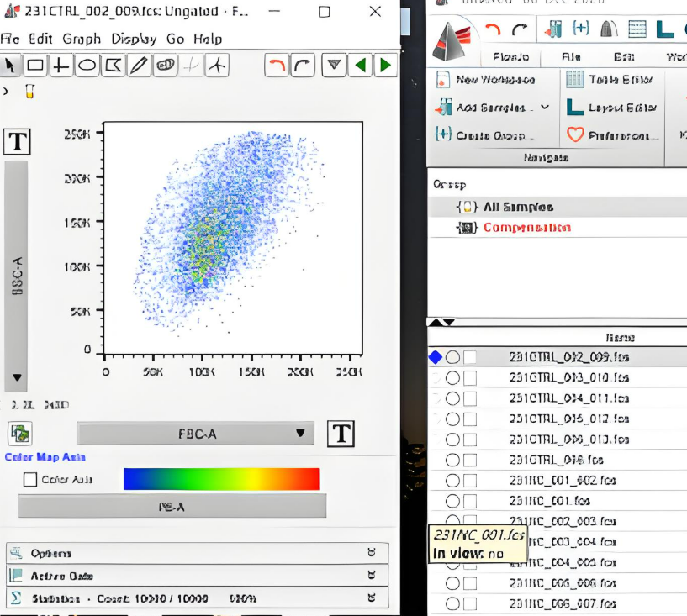Open the Graph menu
The image size is (687, 616).
click(x=82, y=39)
